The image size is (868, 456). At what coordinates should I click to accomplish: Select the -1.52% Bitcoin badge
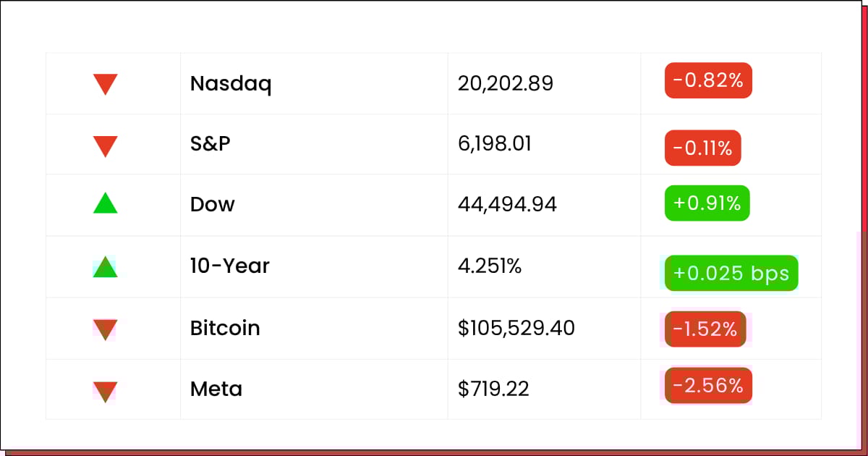point(705,329)
